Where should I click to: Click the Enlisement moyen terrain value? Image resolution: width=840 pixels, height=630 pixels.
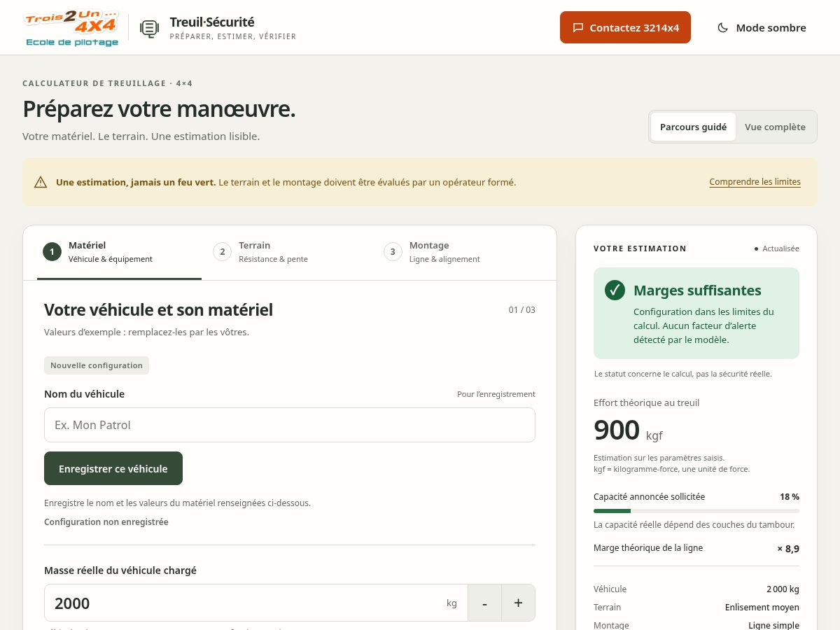(762, 608)
